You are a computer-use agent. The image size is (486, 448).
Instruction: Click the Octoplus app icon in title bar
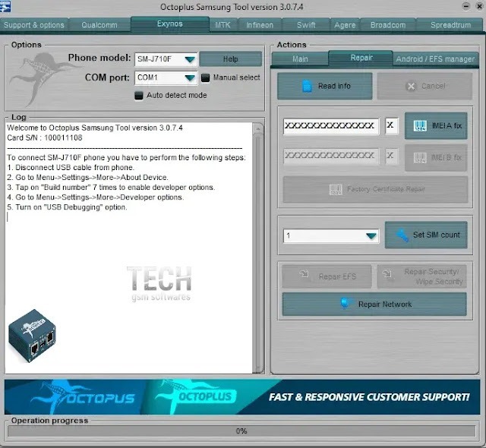(x=5, y=7)
